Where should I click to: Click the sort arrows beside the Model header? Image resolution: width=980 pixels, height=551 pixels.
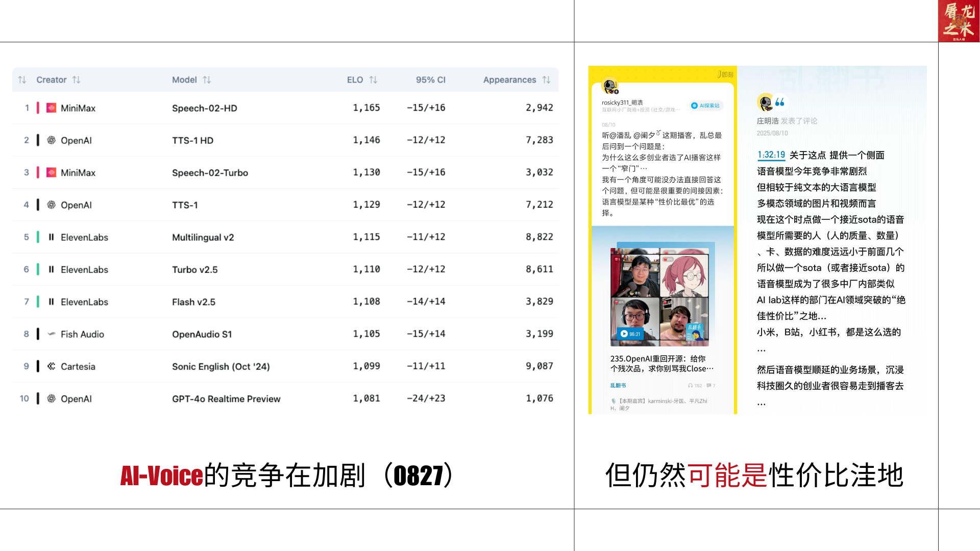pos(207,80)
